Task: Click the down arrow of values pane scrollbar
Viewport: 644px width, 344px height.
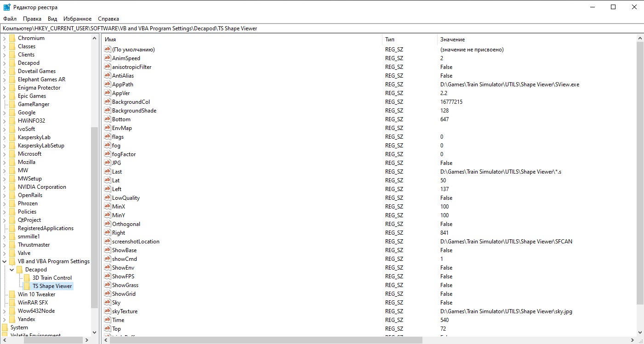Action: point(640,333)
